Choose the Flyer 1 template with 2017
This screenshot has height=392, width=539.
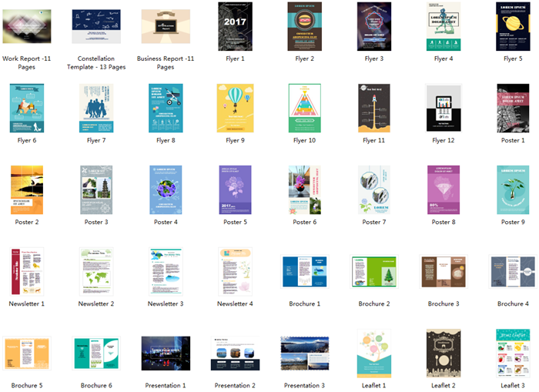coord(235,26)
